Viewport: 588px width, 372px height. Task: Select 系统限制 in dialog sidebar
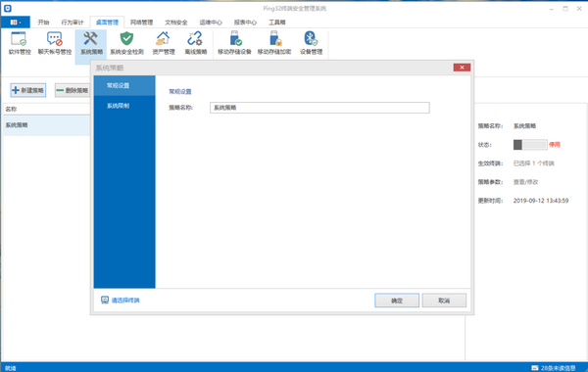124,106
